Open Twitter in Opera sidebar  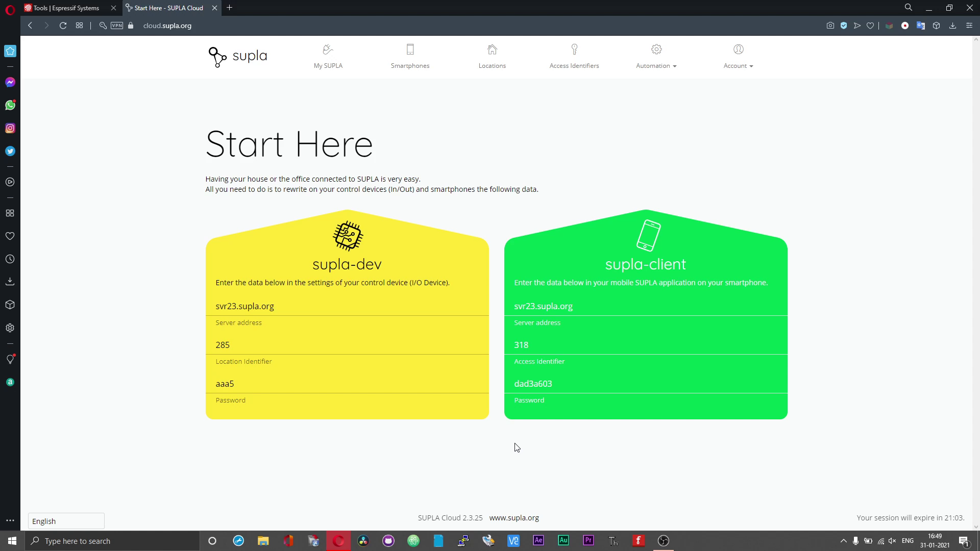[10, 151]
